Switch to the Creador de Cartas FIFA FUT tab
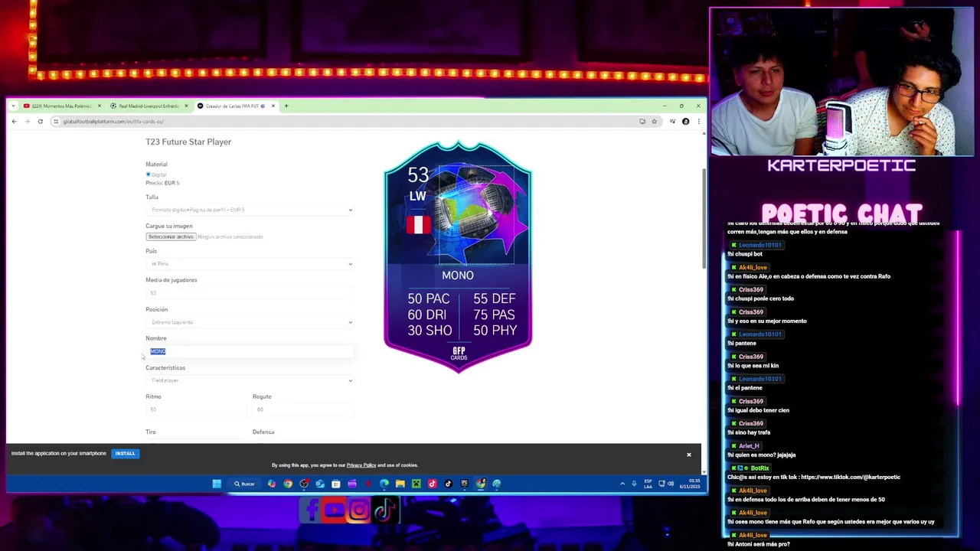Screen dimensions: 980x551 point(235,106)
